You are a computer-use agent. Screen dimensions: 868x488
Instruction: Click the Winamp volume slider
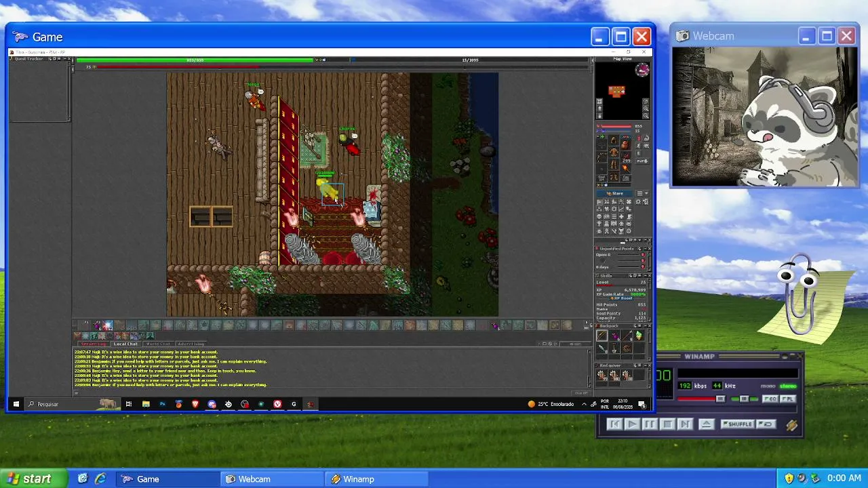[x=702, y=399]
